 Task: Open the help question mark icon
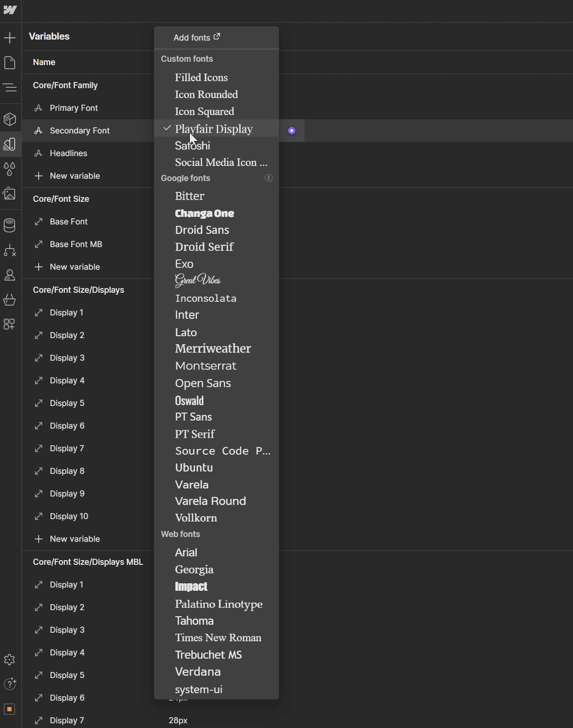(x=10, y=684)
